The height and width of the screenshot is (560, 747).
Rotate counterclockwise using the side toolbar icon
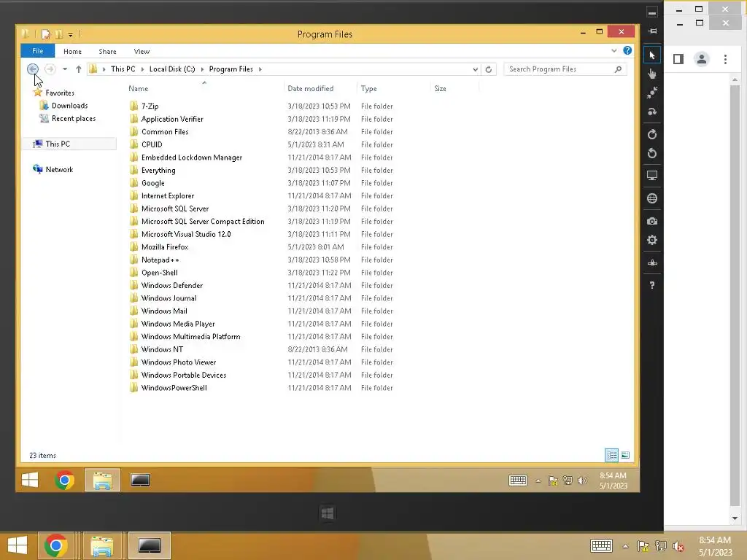pyautogui.click(x=652, y=153)
